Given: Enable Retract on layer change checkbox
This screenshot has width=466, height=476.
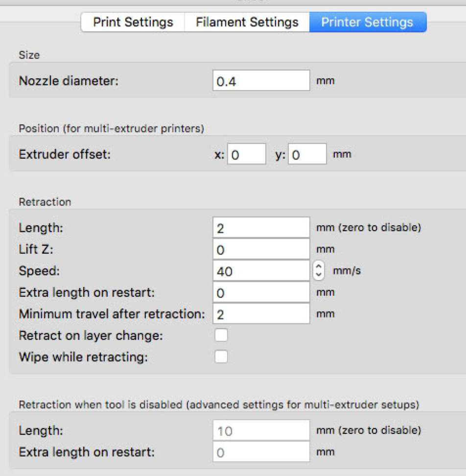Looking at the screenshot, I should (221, 335).
